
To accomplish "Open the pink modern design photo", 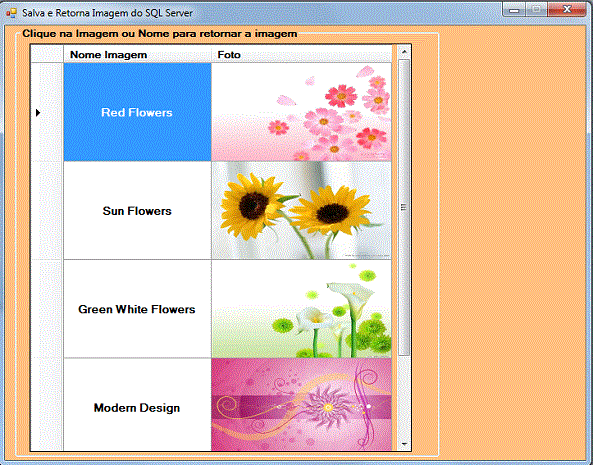I will pos(301,405).
